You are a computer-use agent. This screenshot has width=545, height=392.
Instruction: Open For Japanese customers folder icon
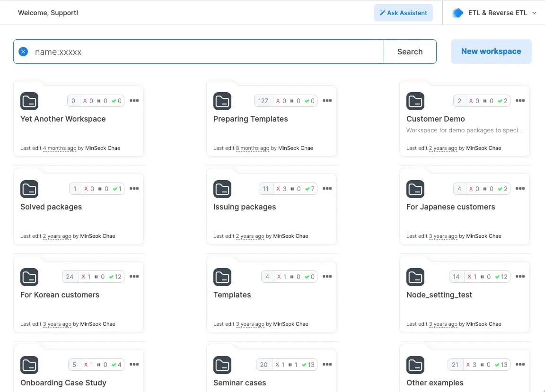415,189
